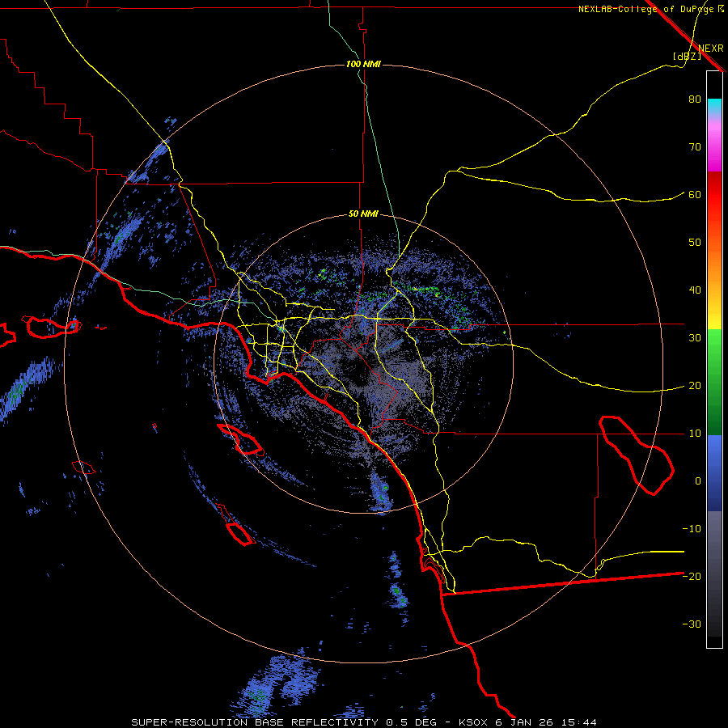The height and width of the screenshot is (728, 728).
Task: Pick the red segment of the dBZ color bar
Action: point(714,195)
